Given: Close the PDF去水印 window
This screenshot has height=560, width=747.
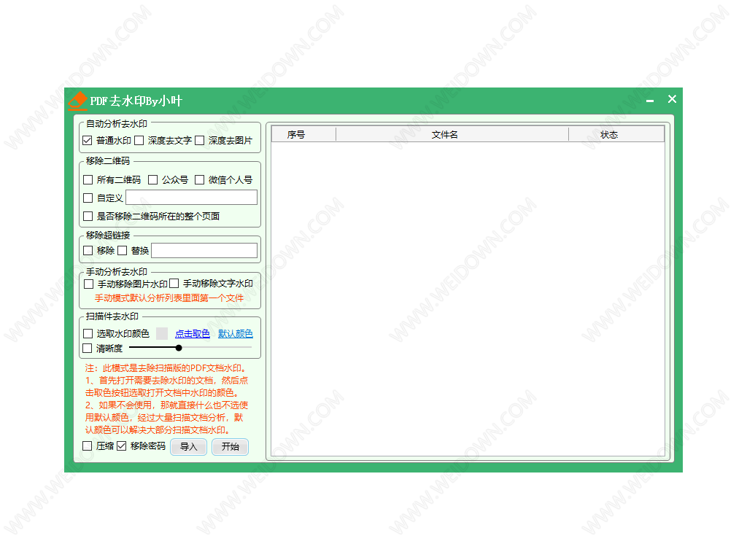Looking at the screenshot, I should (x=672, y=98).
